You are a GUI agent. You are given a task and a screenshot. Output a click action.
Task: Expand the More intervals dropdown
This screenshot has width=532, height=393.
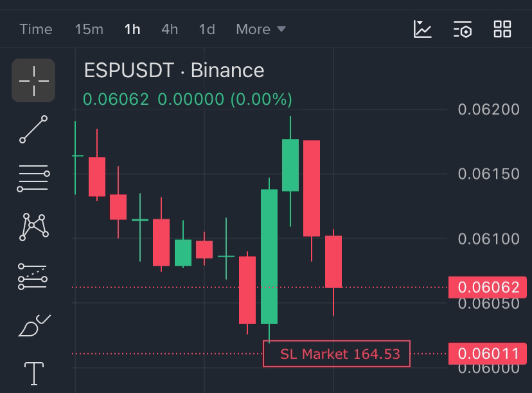point(261,29)
